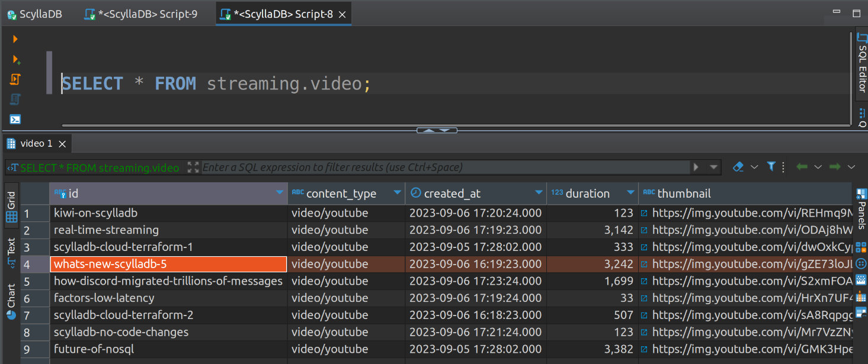Select row number 9 header
Screen dimensions: 868x364
35,349
